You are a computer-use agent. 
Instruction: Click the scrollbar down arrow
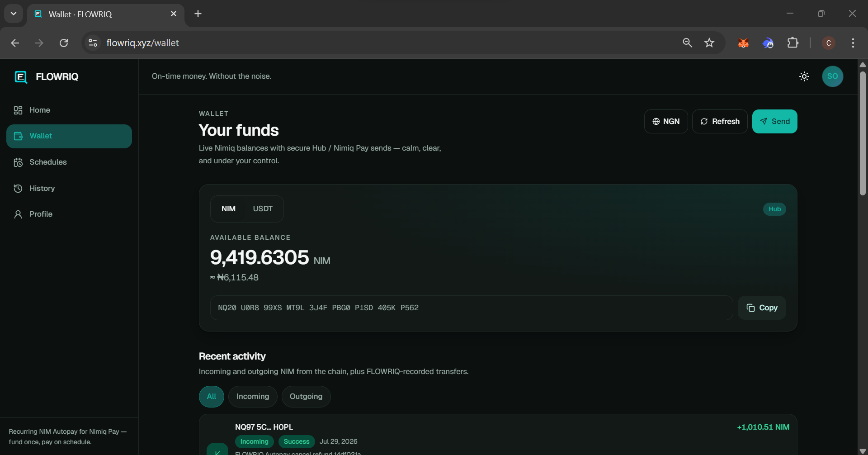863,451
